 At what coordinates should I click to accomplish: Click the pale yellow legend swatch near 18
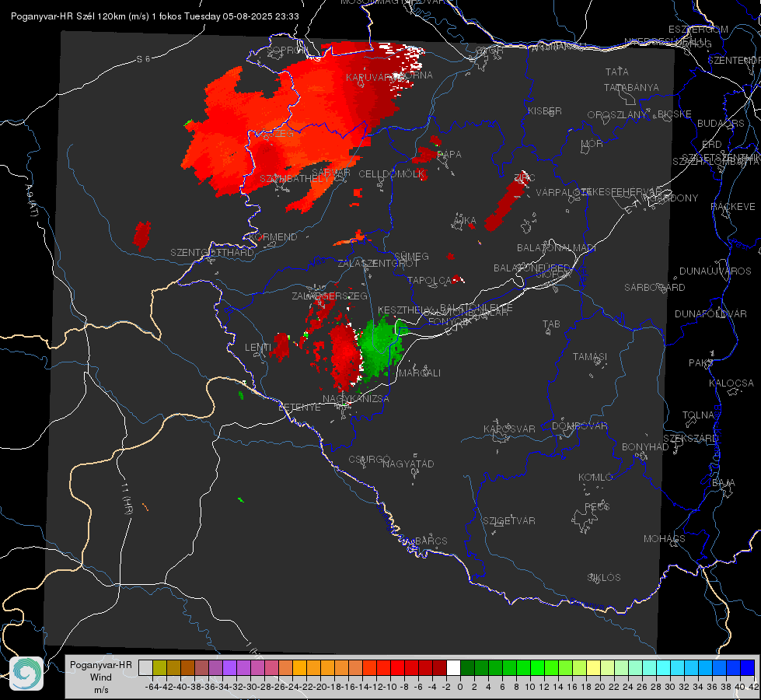pos(593,667)
